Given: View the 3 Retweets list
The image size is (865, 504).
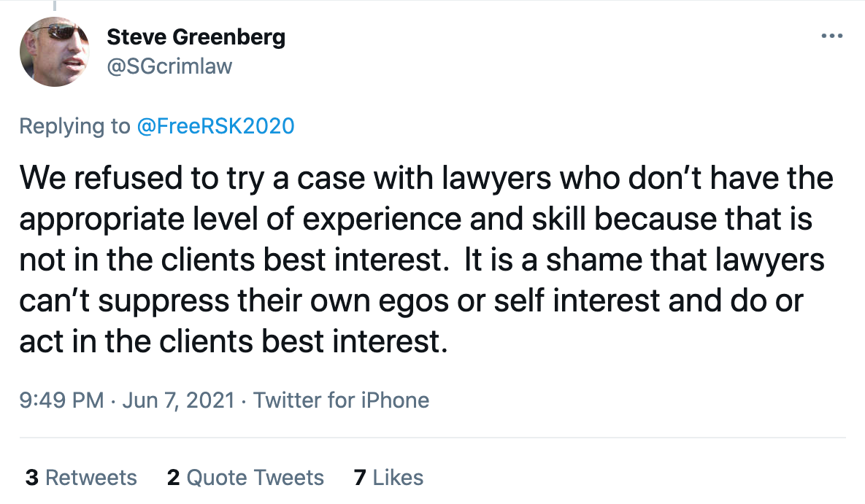Looking at the screenshot, I should [81, 477].
